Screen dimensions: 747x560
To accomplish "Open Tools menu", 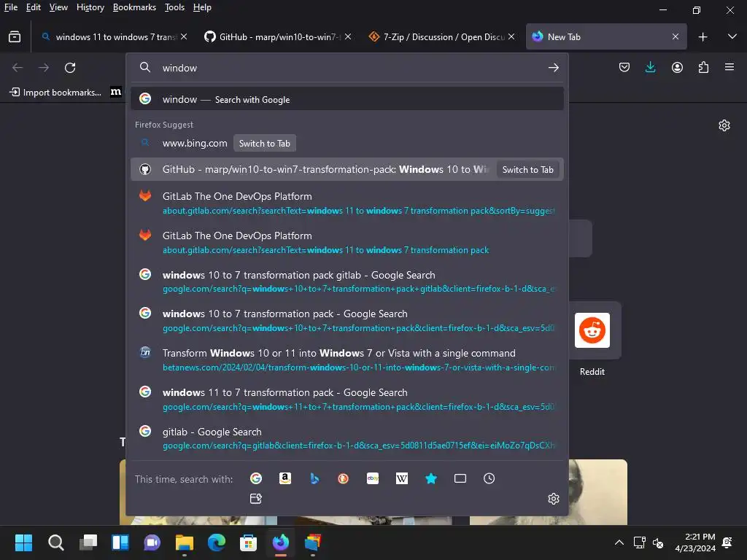I will pos(174,7).
